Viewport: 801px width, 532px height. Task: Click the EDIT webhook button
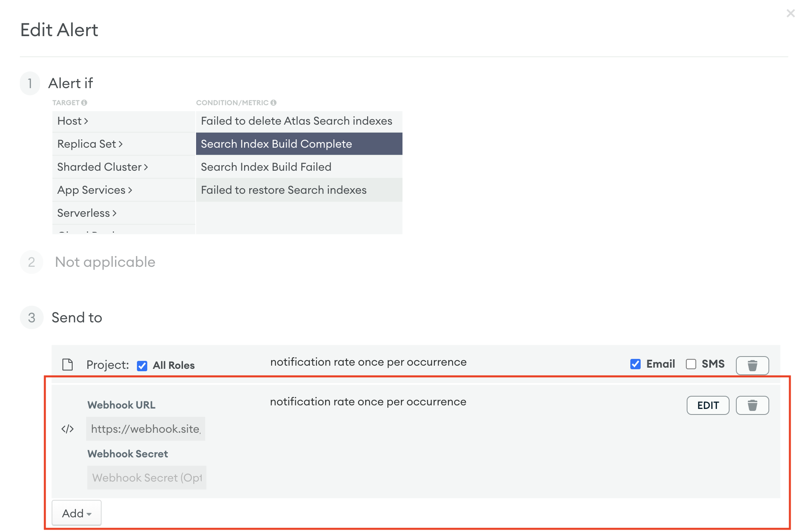pos(707,405)
